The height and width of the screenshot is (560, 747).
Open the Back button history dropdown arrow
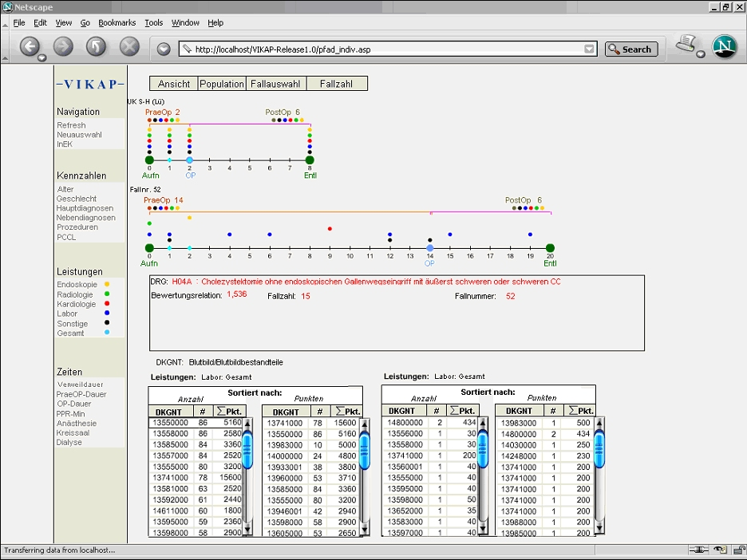pos(42,57)
